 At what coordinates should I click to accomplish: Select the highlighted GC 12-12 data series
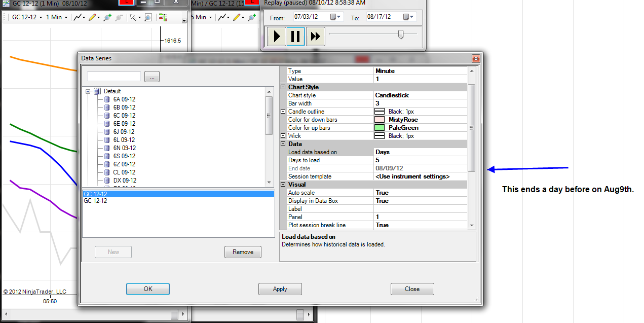[x=178, y=194]
